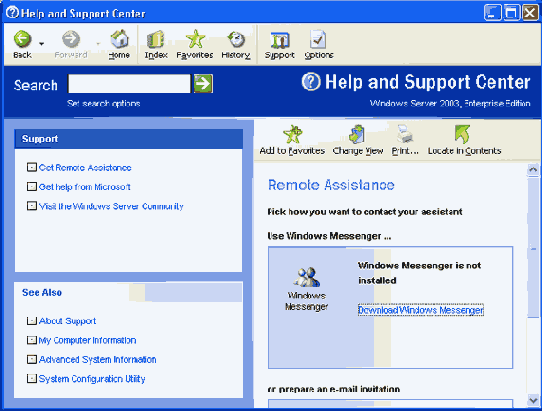Viewport: 542px width, 411px height.
Task: Click Download Windows Messenger link
Action: pyautogui.click(x=421, y=310)
